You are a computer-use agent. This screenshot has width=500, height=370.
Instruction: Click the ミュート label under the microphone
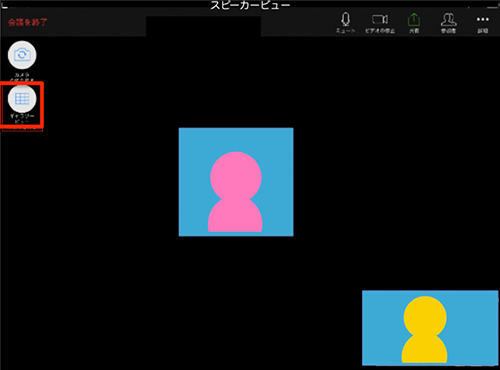click(346, 31)
